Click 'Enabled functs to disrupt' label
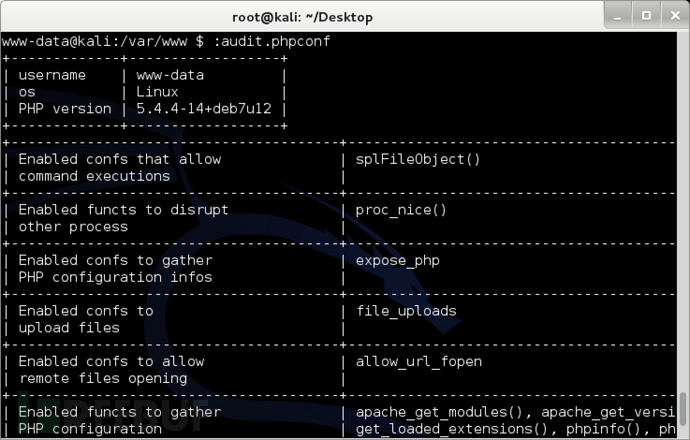 123,210
